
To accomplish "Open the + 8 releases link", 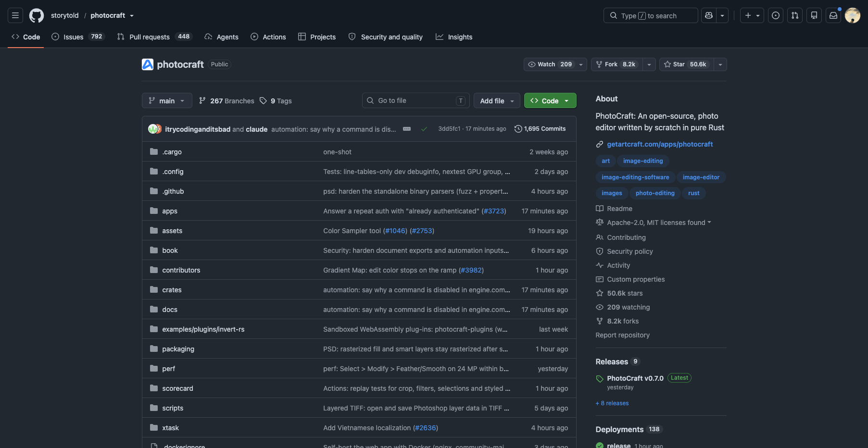I will [x=612, y=403].
